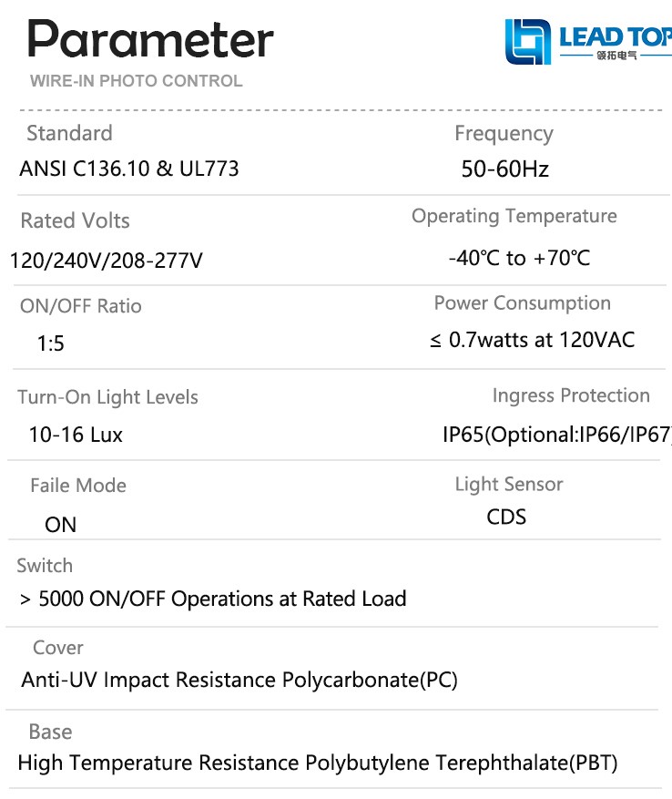Image resolution: width=672 pixels, height=799 pixels.
Task: Select the -40℃ to +70℃ value
Action: pyautogui.click(x=519, y=258)
